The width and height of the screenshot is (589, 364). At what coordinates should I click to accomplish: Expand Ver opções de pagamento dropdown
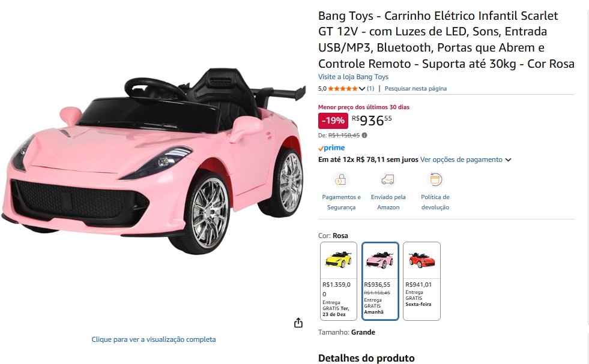click(x=508, y=160)
